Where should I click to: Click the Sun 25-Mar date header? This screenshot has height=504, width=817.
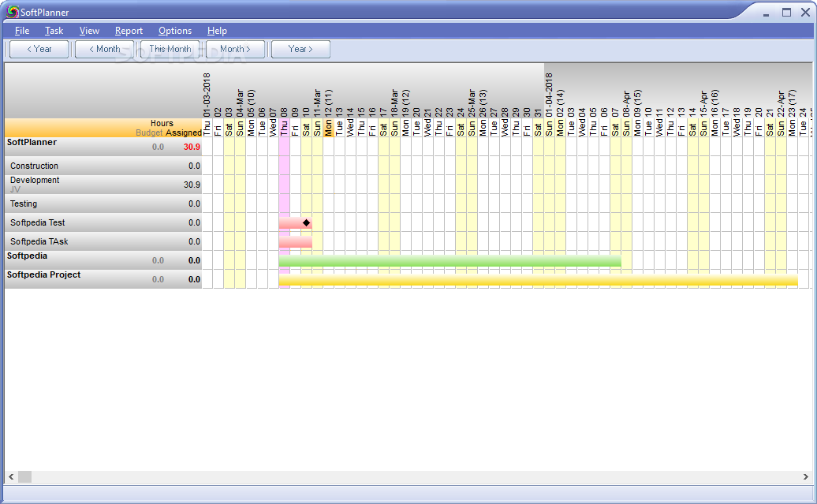[472, 113]
